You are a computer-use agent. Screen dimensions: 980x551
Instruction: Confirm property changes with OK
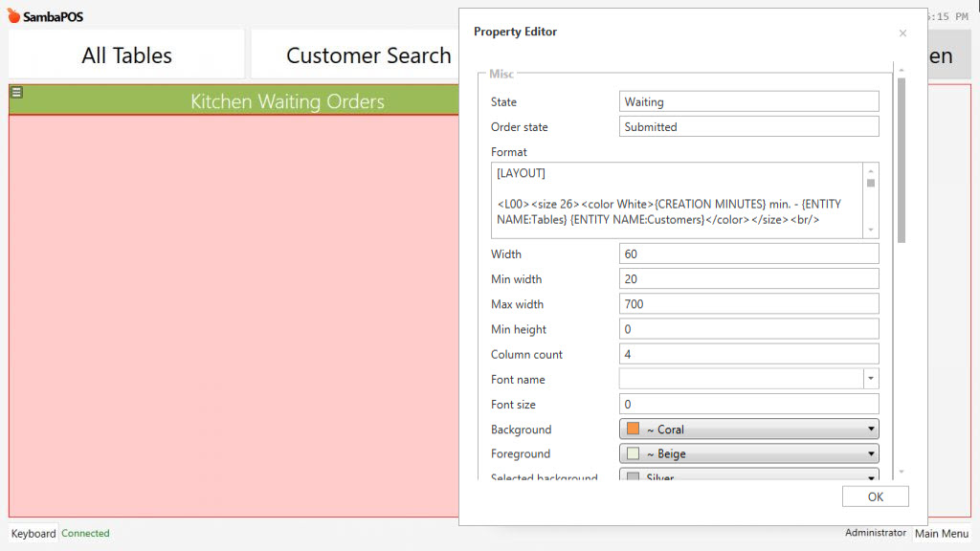[x=875, y=496]
